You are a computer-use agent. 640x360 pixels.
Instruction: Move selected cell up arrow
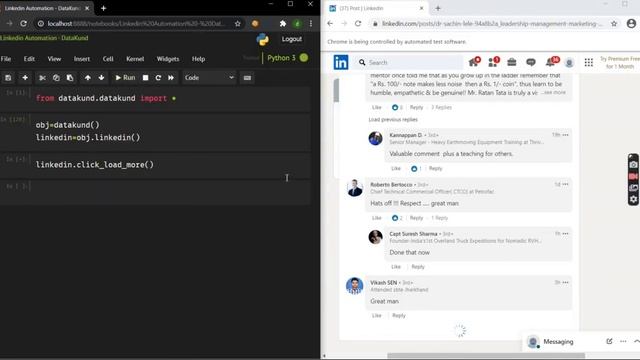point(87,78)
